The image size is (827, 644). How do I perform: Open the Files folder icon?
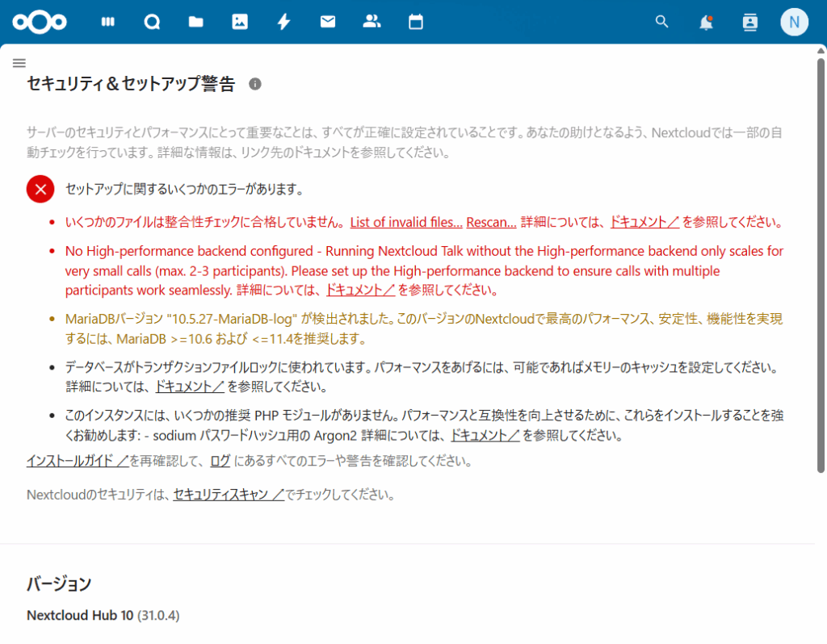(195, 22)
